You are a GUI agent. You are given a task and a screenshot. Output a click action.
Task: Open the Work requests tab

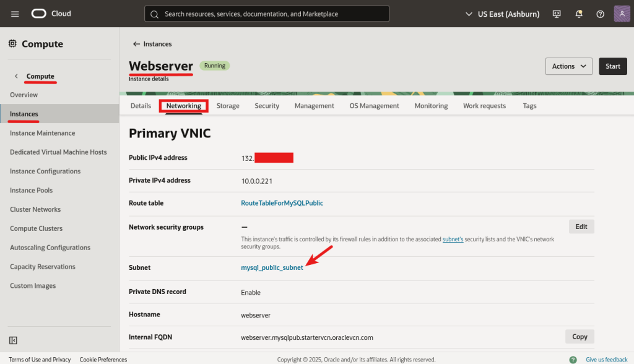(x=484, y=106)
